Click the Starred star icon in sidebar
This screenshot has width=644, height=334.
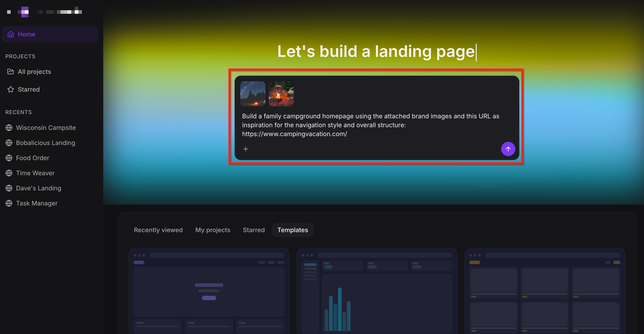point(10,89)
